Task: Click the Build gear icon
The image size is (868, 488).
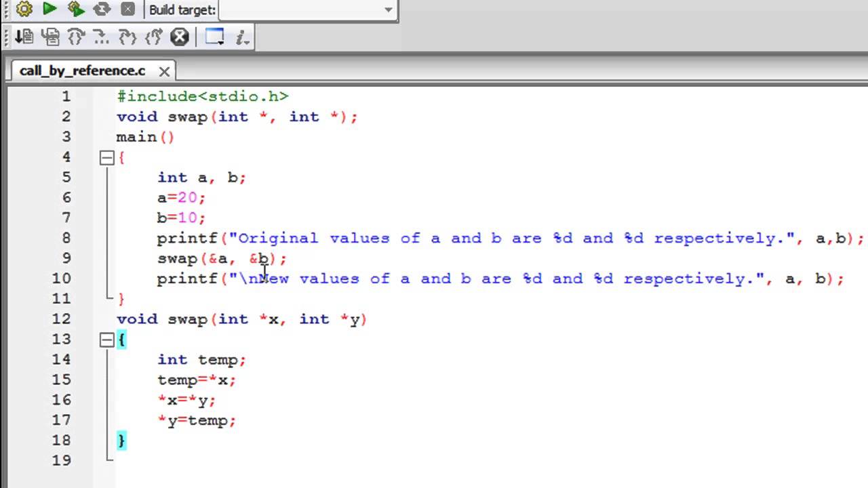Action: (x=24, y=9)
